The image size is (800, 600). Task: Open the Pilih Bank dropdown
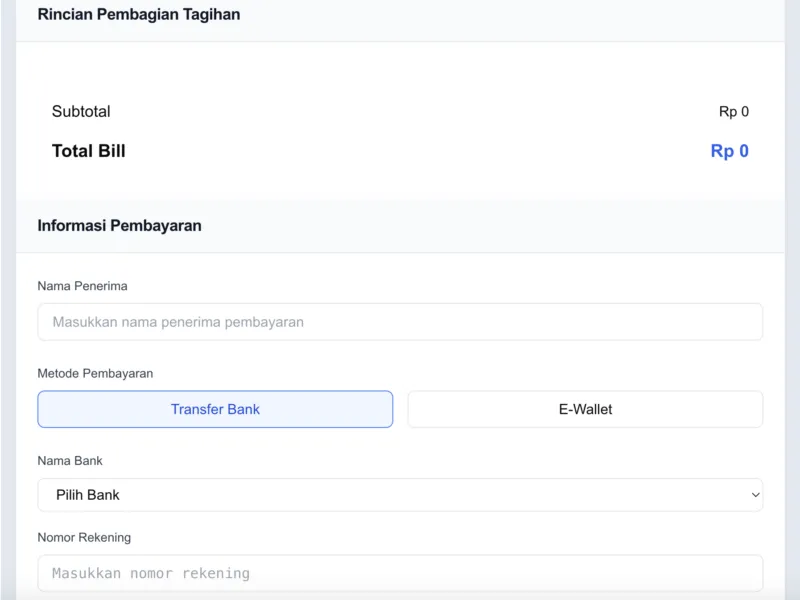coord(400,495)
